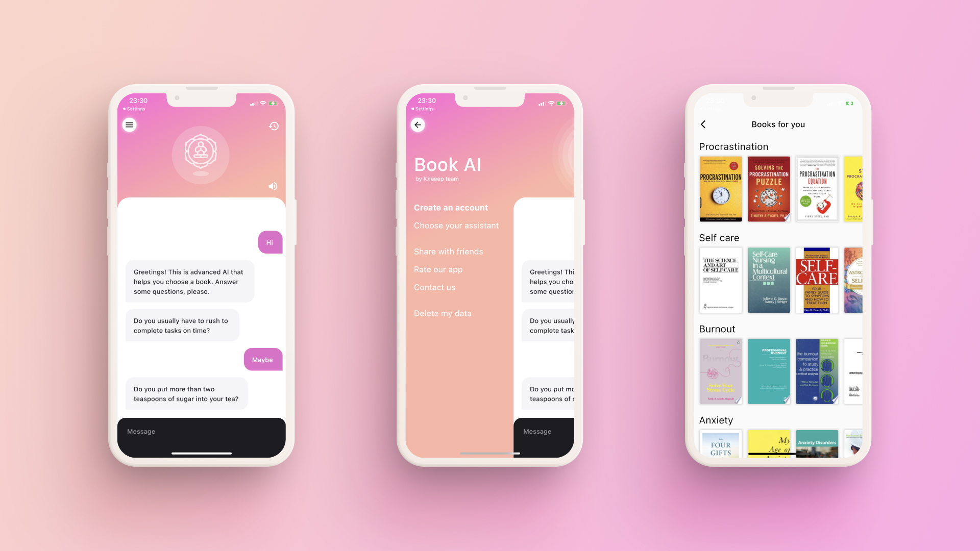Viewport: 980px width, 551px height.
Task: Open the Books for you section
Action: (x=778, y=124)
